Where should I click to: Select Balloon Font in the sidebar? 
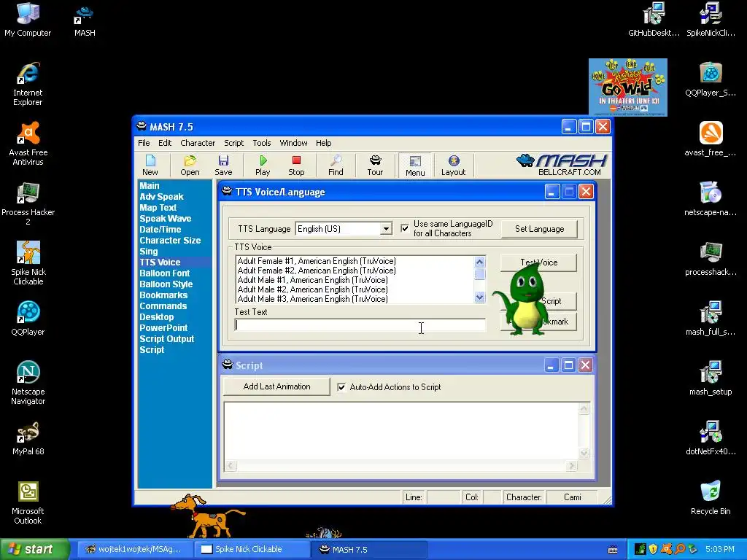click(164, 273)
